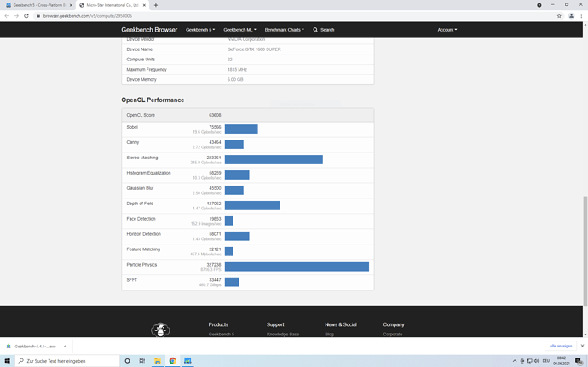Viewport: 588px width, 367px height.
Task: Open the Knowledge Base footer link
Action: click(x=283, y=334)
